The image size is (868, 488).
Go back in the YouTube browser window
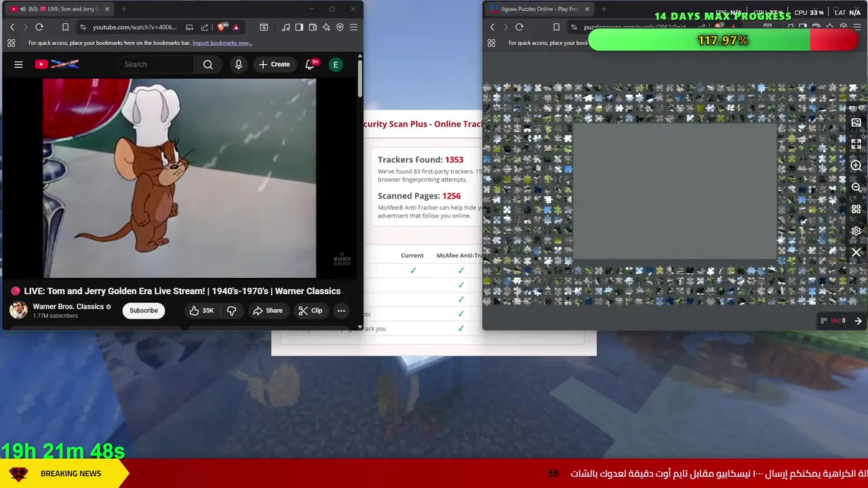(12, 27)
